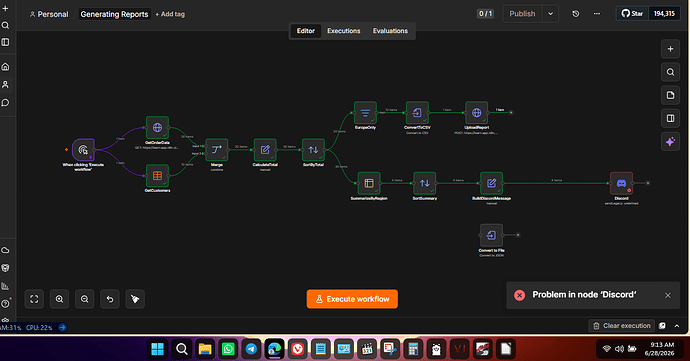Image resolution: width=690 pixels, height=361 pixels.
Task: Click the tidy up nodes broom button
Action: click(135, 299)
